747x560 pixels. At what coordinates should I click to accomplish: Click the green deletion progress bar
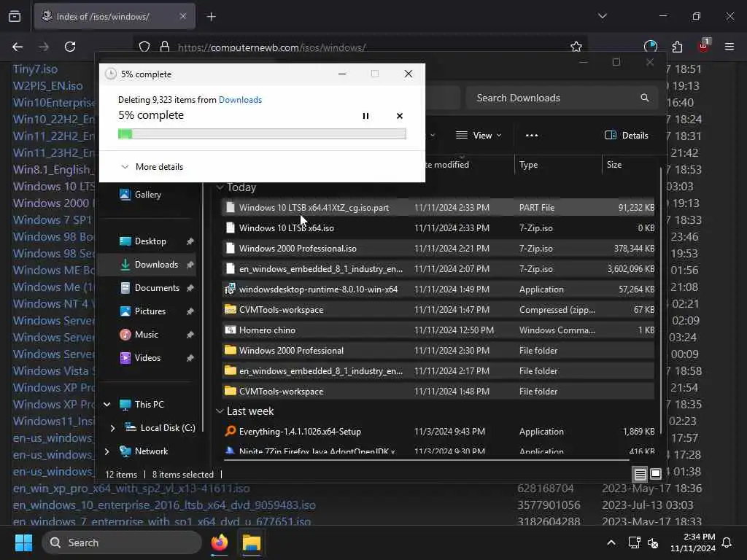262,134
